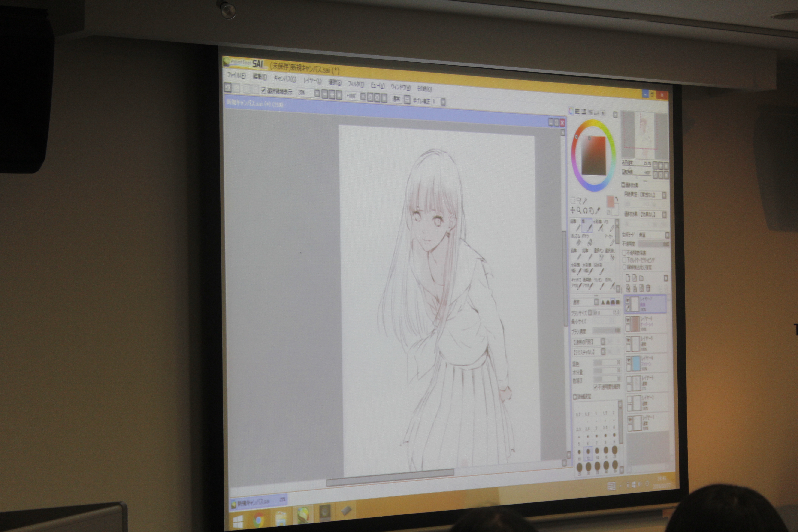Click the foreground pink color swatch
Viewport: 798px width, 532px height.
point(611,202)
